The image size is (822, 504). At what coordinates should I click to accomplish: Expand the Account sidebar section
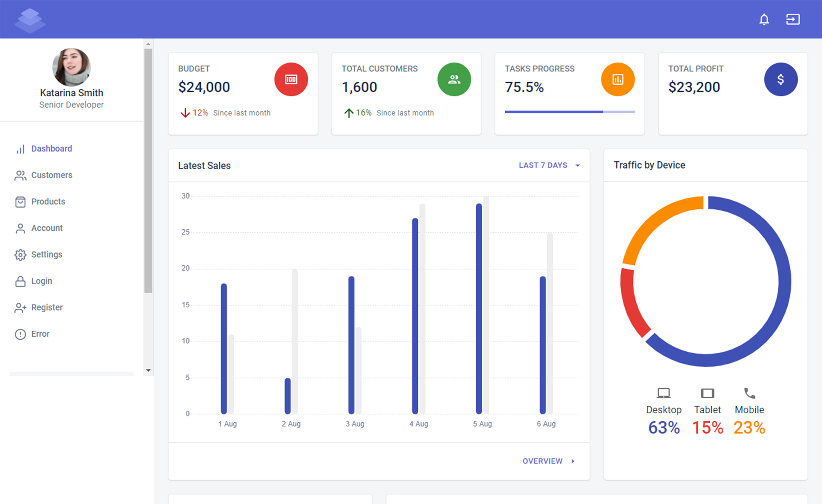click(x=47, y=228)
